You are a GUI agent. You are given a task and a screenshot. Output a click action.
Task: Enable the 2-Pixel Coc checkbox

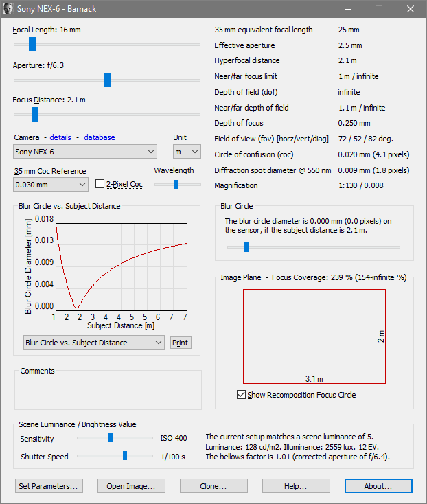point(100,184)
